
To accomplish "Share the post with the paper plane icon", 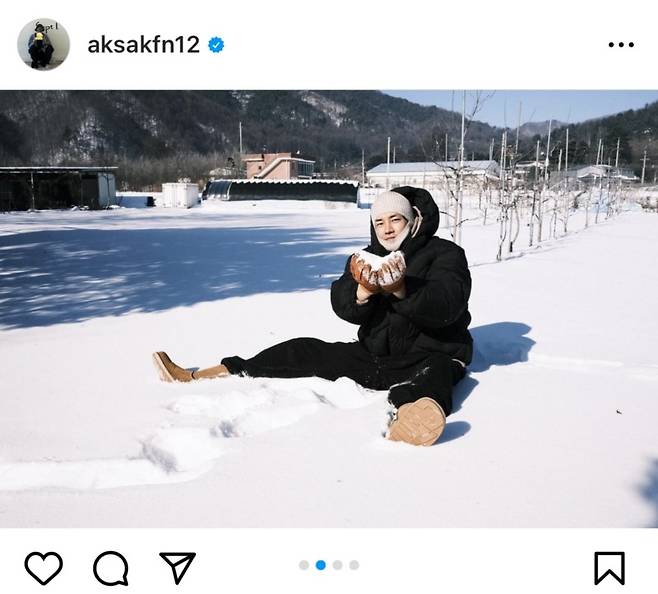I will (178, 567).
